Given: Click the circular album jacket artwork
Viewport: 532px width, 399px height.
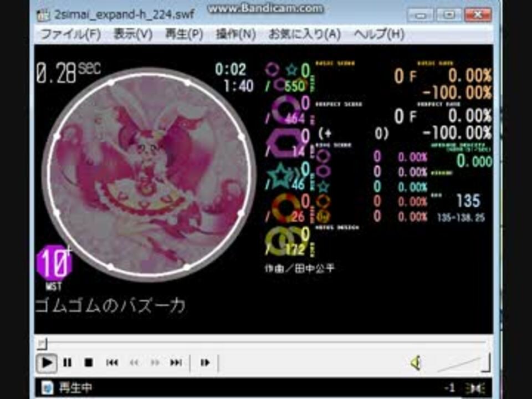Looking at the screenshot, I should 149,175.
